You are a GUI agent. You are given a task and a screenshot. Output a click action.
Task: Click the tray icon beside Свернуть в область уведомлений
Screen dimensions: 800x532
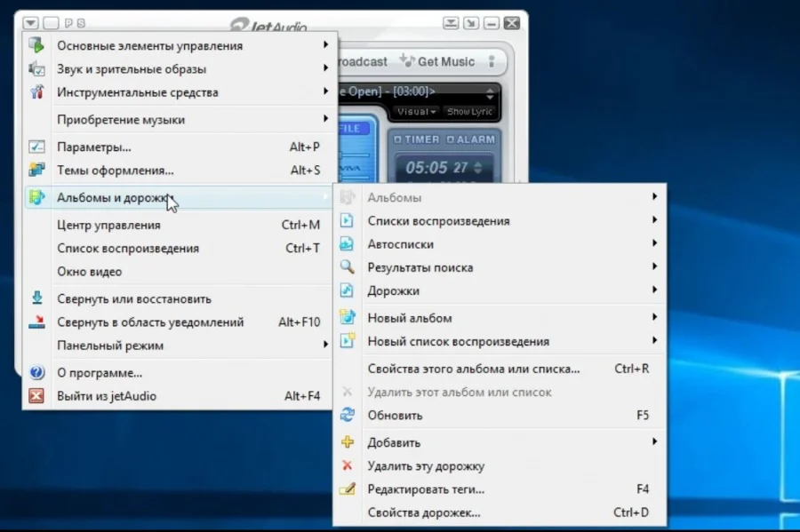[36, 322]
